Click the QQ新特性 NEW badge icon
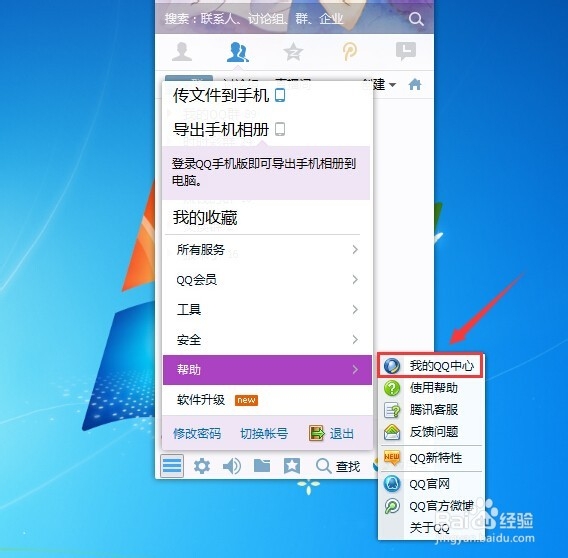The image size is (568, 558). [x=392, y=458]
